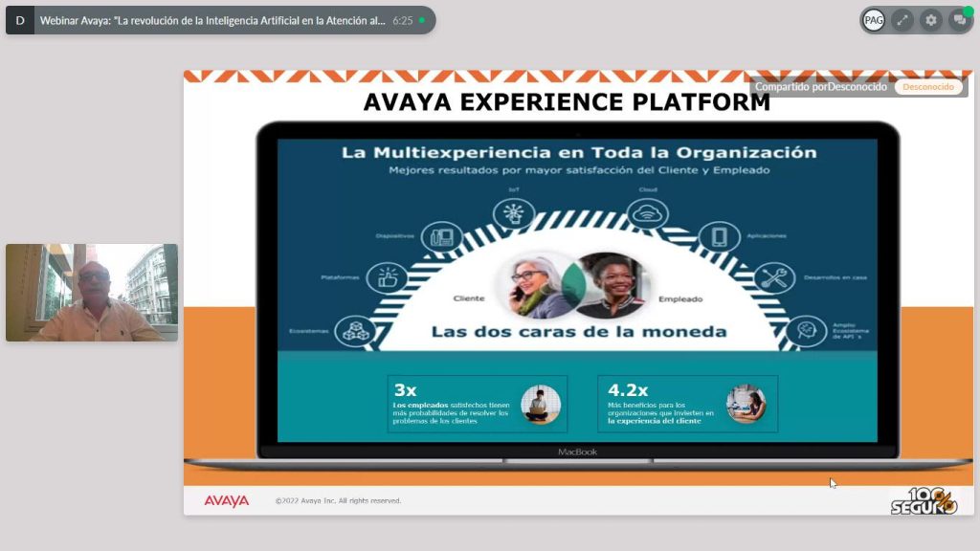This screenshot has height=551, width=980.
Task: Click the orange 'Desconocido' badge
Action: coord(928,87)
